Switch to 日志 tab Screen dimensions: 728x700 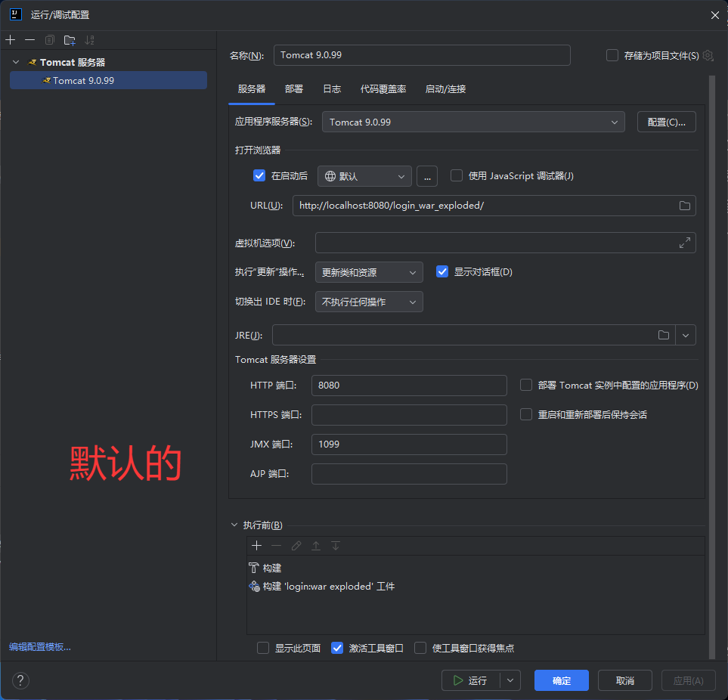(332, 89)
